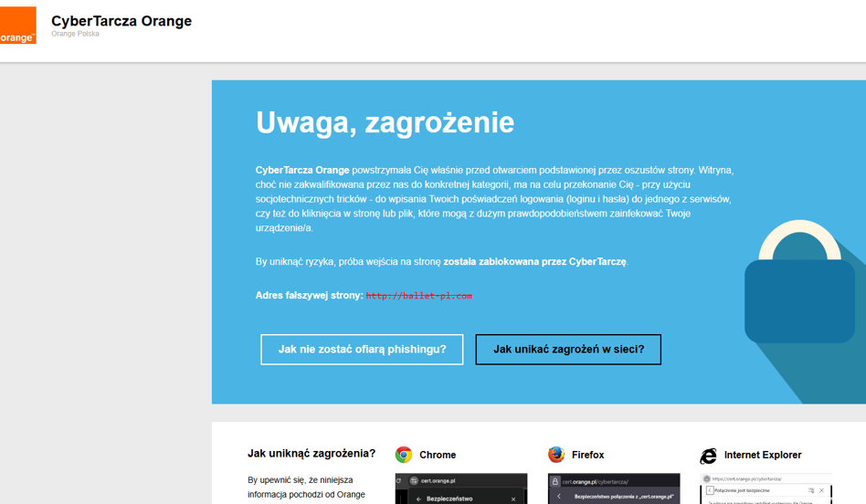
Task: Click the Chrome browser icon
Action: [x=404, y=455]
